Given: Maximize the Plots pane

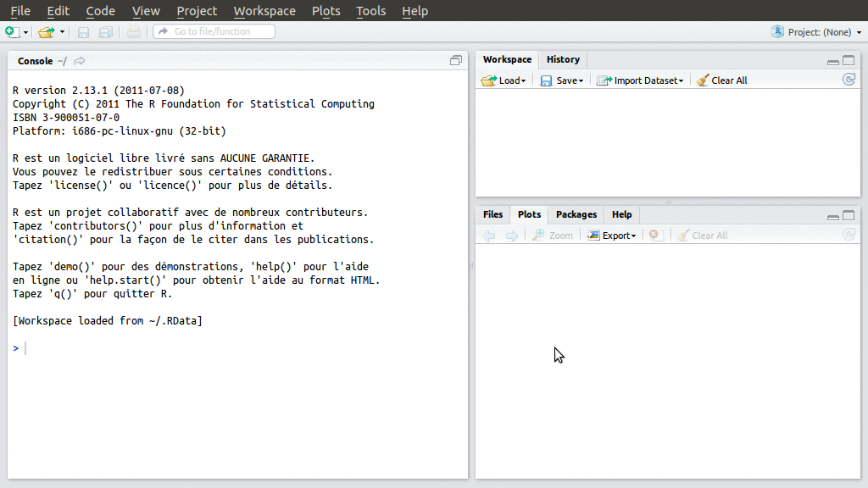Looking at the screenshot, I should 848,215.
